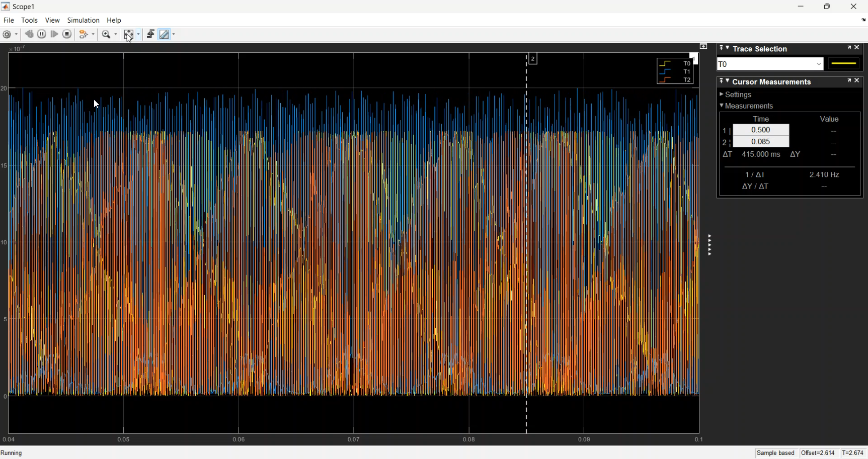Screen dimensions: 868x459
Task: Open the Simulation menu
Action: pyautogui.click(x=84, y=21)
